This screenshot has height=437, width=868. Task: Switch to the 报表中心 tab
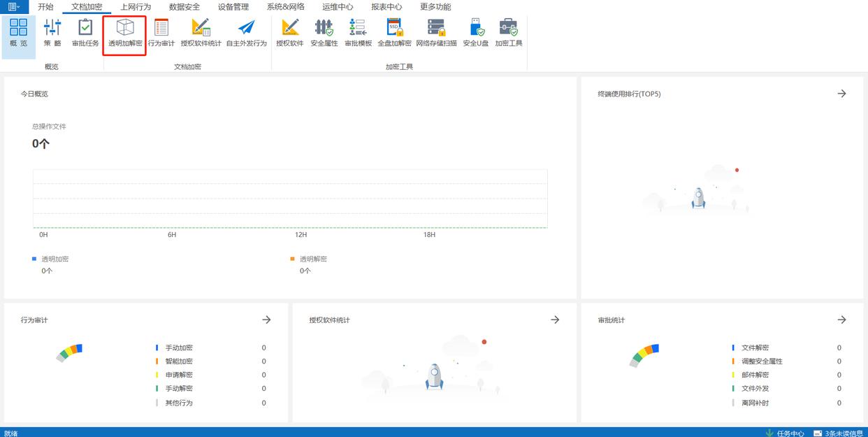(386, 7)
